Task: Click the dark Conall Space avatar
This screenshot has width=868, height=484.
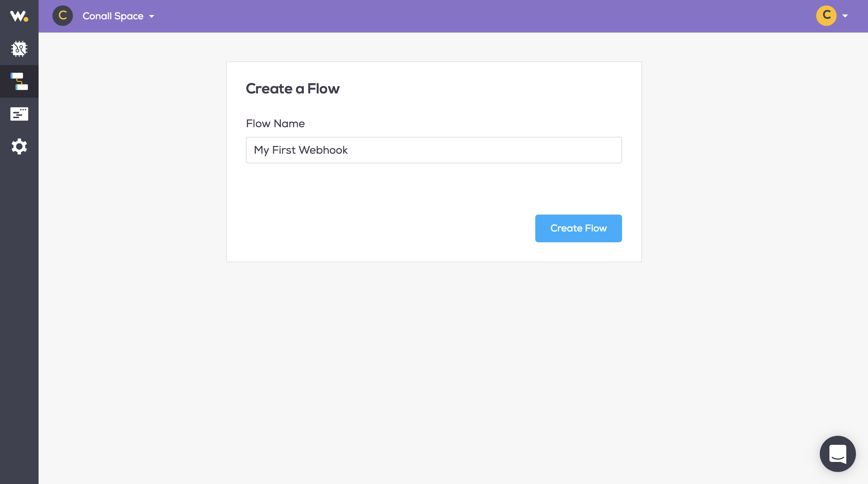Action: click(x=63, y=16)
